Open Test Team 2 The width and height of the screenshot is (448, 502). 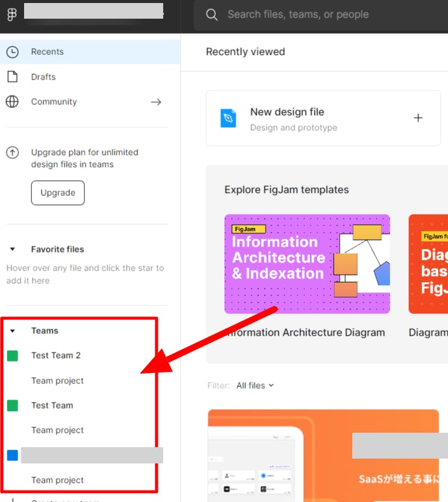click(55, 356)
